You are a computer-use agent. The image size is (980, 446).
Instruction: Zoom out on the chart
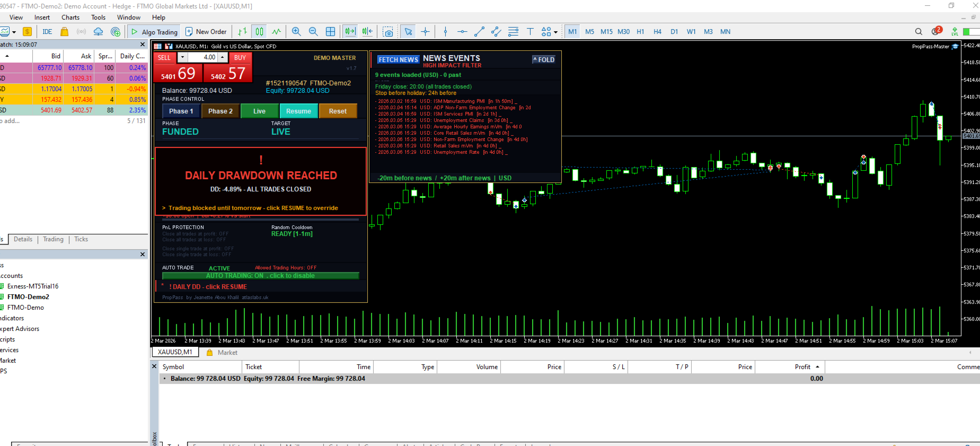point(313,32)
